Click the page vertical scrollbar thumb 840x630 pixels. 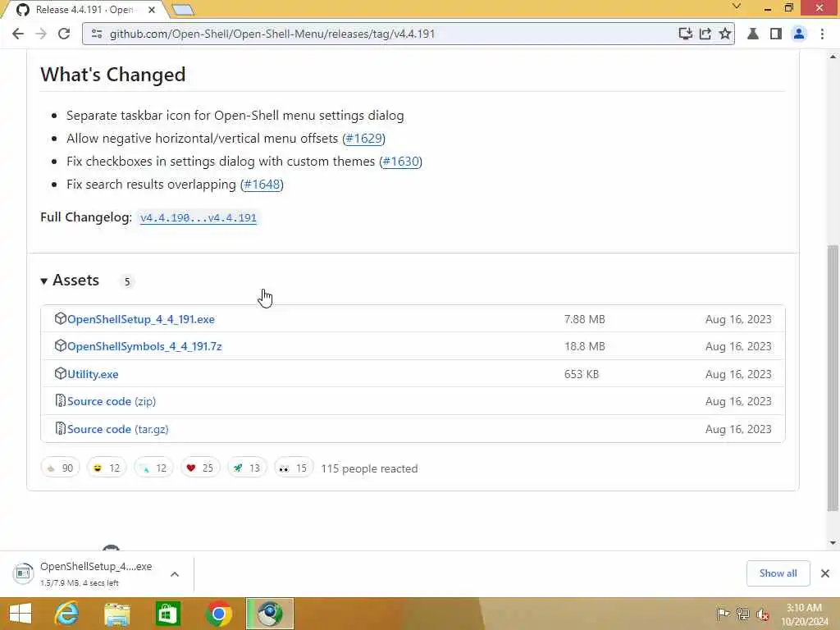coord(833,377)
